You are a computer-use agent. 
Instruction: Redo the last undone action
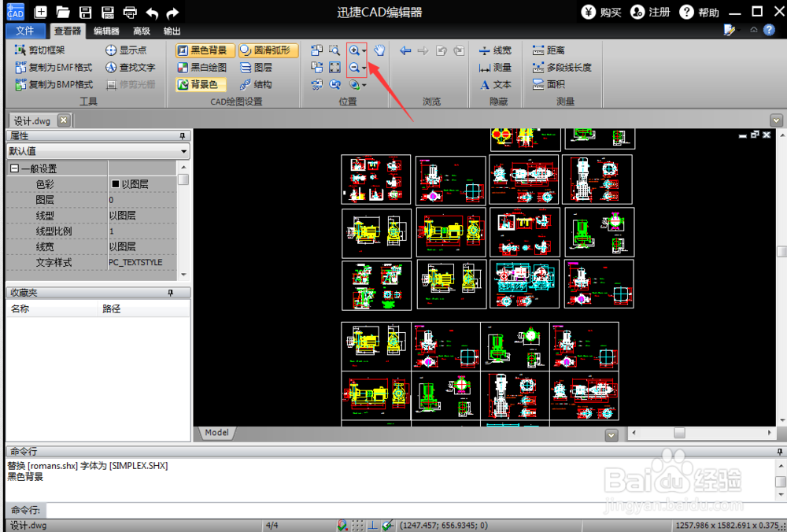coord(172,13)
